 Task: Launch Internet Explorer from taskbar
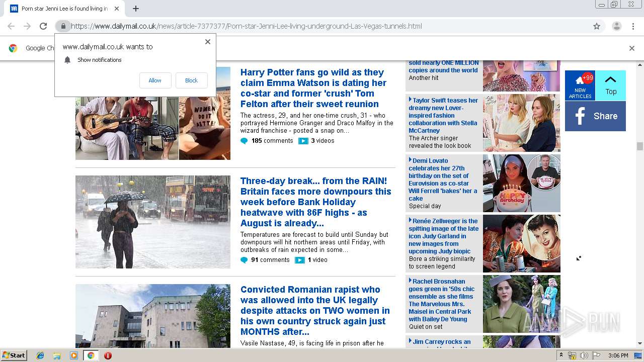[40, 355]
